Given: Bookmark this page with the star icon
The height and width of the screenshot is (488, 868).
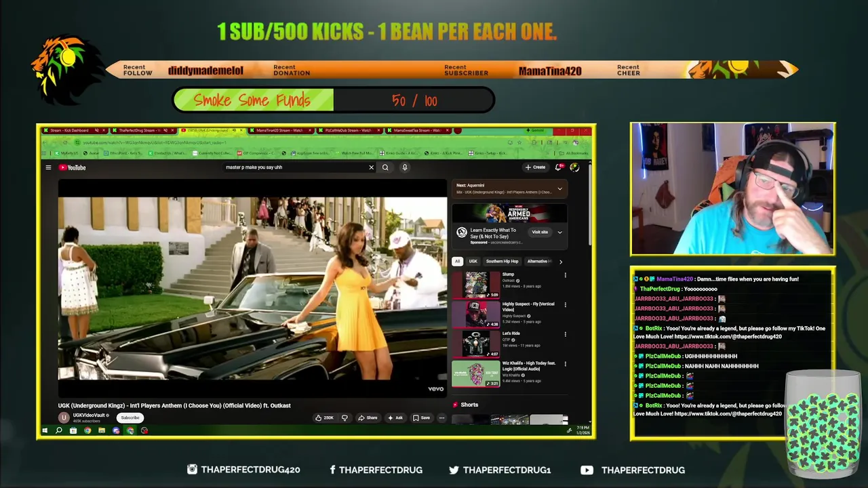Looking at the screenshot, I should pyautogui.click(x=519, y=142).
